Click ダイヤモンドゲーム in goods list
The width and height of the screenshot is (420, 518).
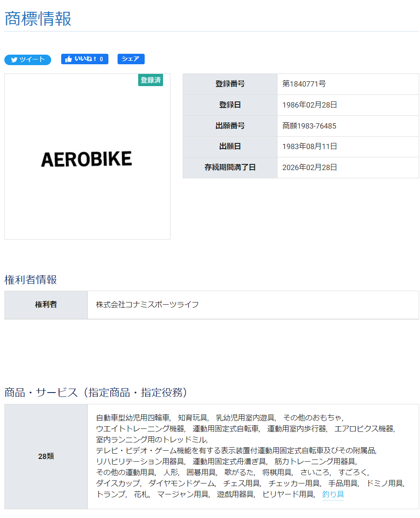pos(181,483)
